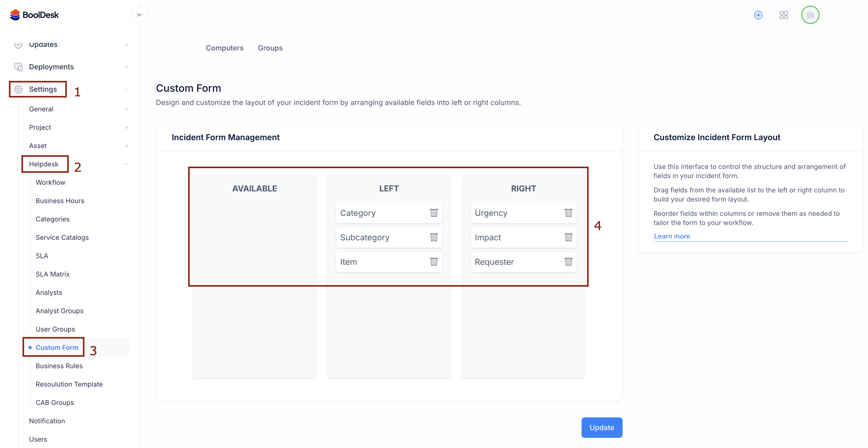The width and height of the screenshot is (868, 448).
Task: Expand the Deployments menu plus sign
Action: point(126,67)
